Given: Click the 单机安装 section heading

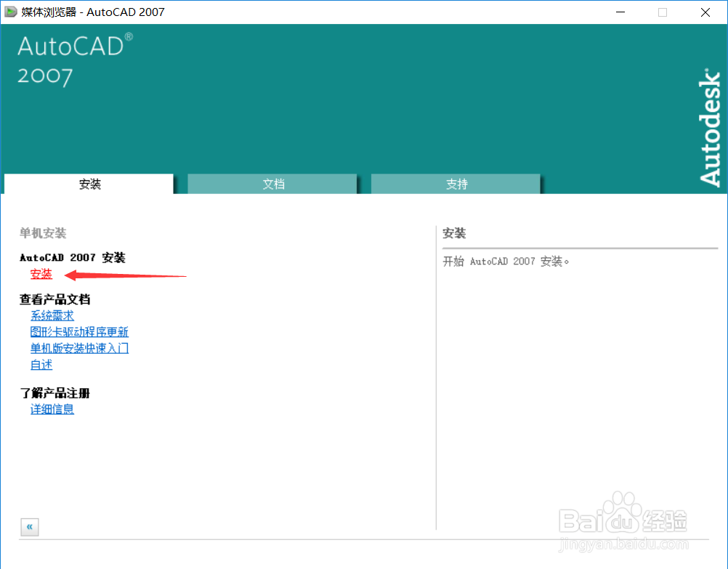Looking at the screenshot, I should click(x=43, y=233).
